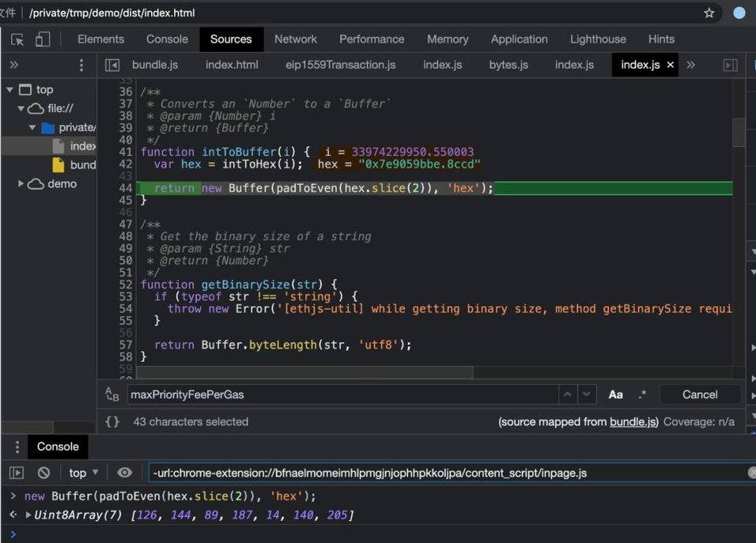Open the Network panel
The image size is (756, 543).
(x=295, y=39)
